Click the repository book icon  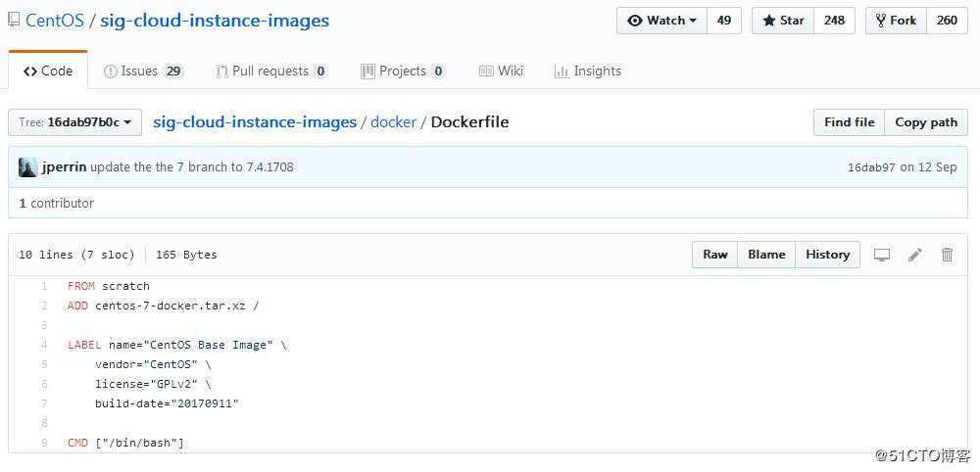pyautogui.click(x=14, y=20)
